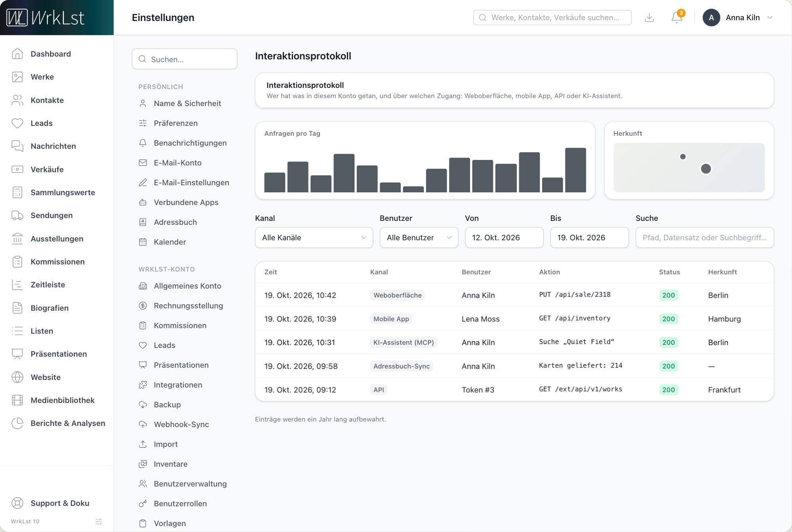Viewport: 792px width, 532px height.
Task: Click the tallest last bar in chart
Action: [575, 170]
